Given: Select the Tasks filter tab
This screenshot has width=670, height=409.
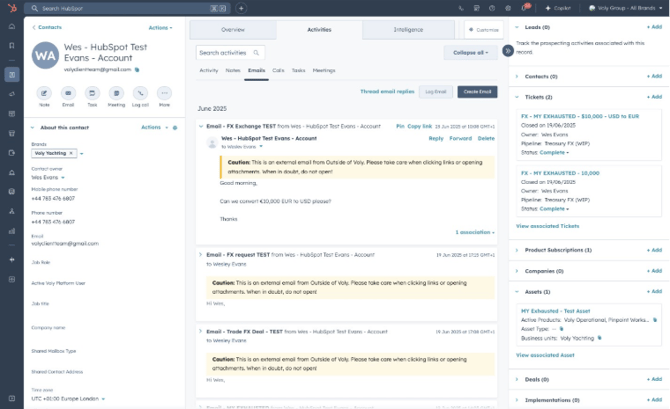Looking at the screenshot, I should coord(298,71).
